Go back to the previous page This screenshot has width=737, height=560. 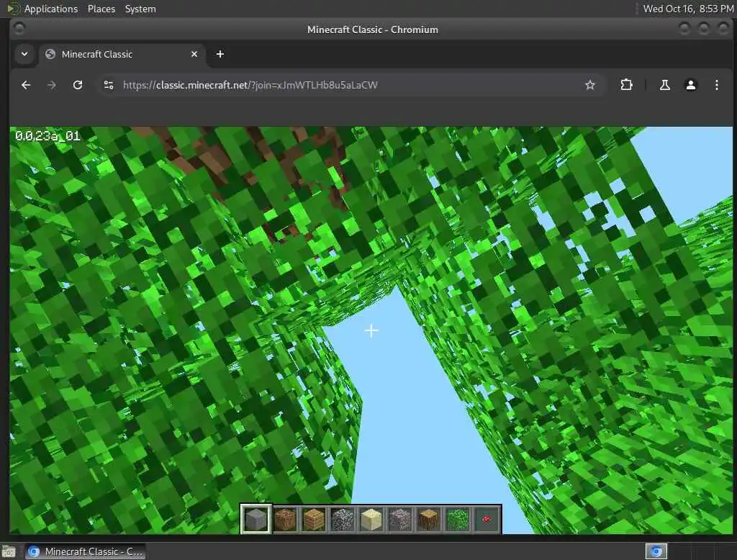tap(26, 85)
